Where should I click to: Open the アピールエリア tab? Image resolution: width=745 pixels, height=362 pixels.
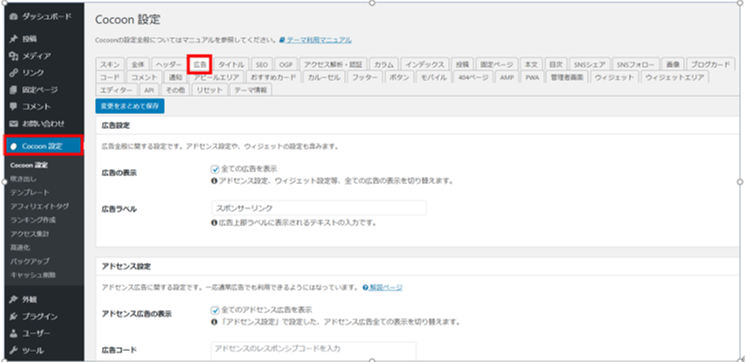[217, 77]
